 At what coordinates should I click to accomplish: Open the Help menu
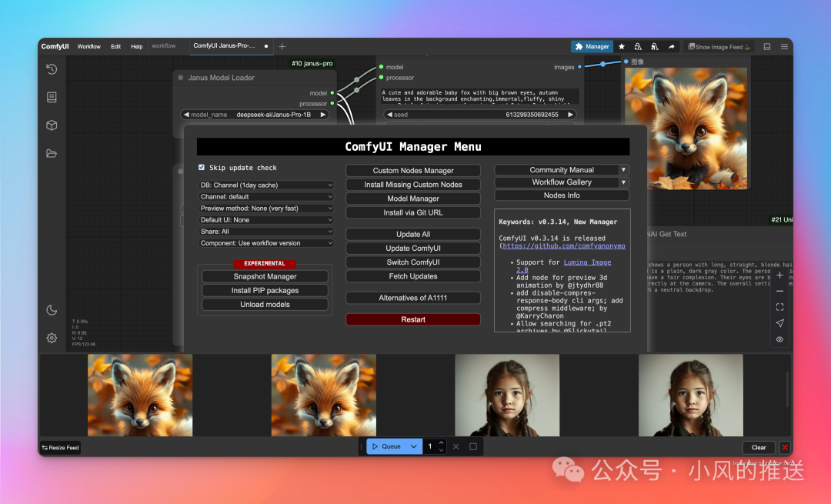tap(137, 47)
